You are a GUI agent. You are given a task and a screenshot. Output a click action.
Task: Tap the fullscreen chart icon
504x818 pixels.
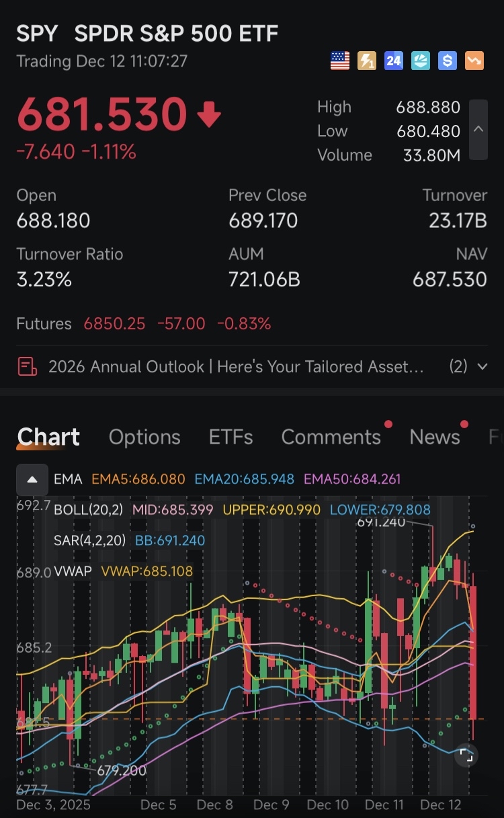[x=466, y=755]
